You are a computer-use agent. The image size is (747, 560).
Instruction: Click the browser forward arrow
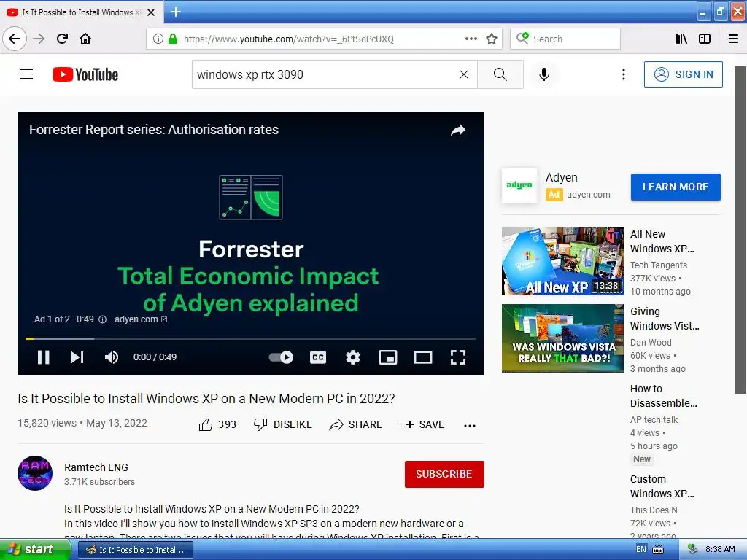pyautogui.click(x=39, y=39)
